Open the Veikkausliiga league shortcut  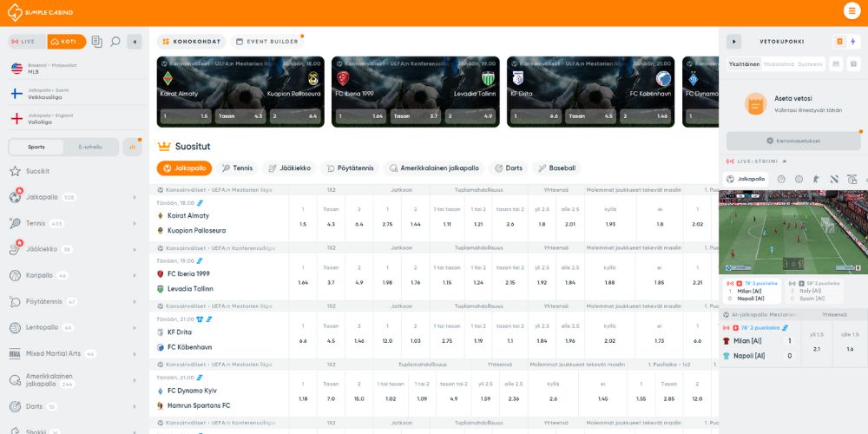click(77, 94)
